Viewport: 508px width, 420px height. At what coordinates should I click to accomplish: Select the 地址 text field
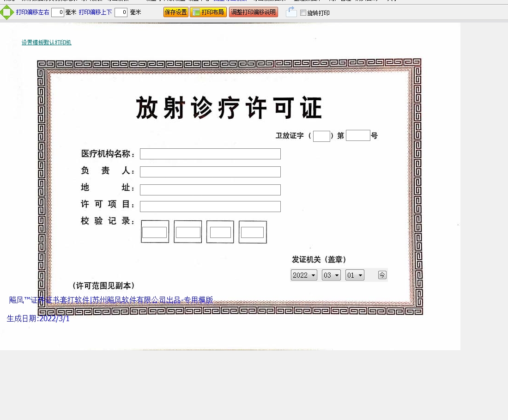tap(210, 190)
